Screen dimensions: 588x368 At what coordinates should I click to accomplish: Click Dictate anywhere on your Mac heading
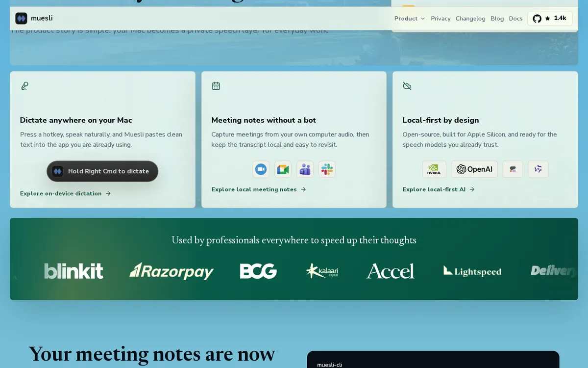pos(76,120)
